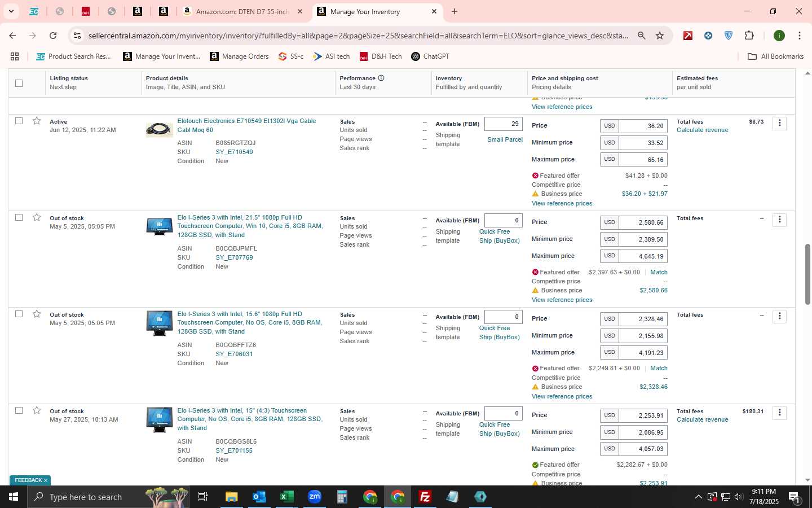This screenshot has width=812, height=508.
Task: Open SKU SY_E710549 link
Action: coord(234,152)
